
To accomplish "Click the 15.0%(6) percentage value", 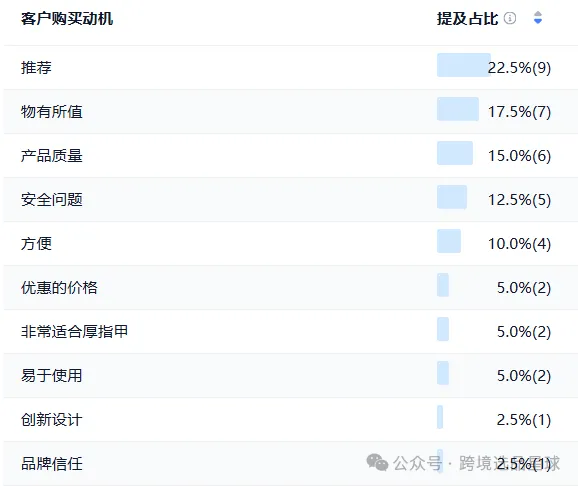I will [519, 156].
